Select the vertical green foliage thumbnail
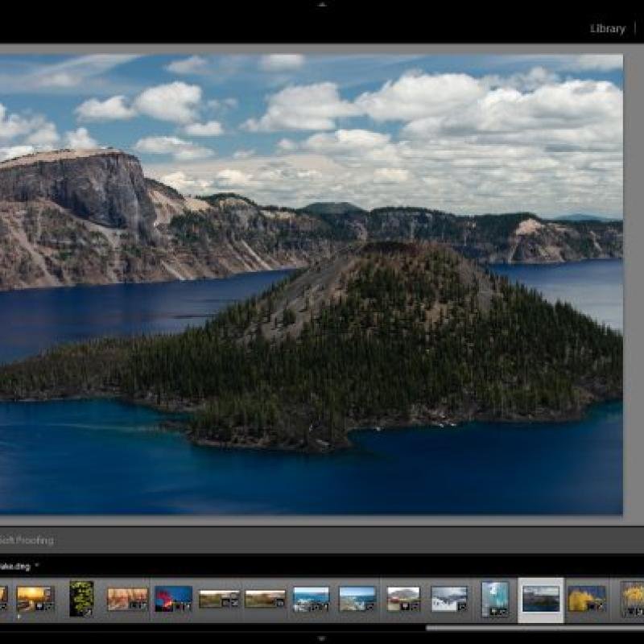 [x=81, y=598]
